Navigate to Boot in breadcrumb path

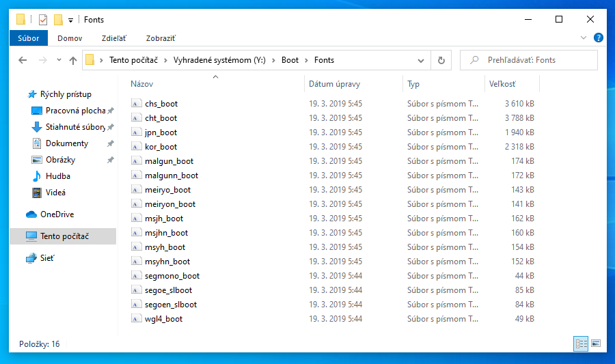click(x=290, y=60)
